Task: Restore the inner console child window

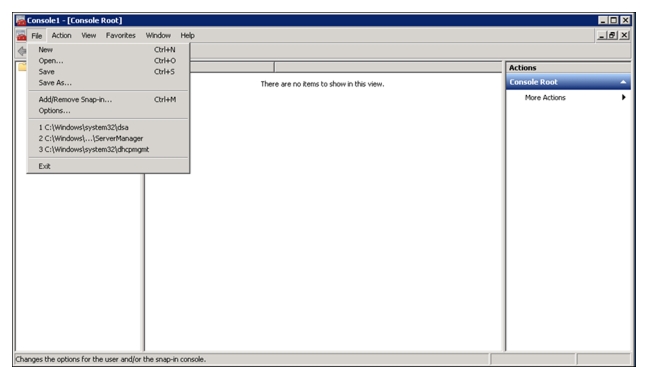Action: (x=613, y=36)
